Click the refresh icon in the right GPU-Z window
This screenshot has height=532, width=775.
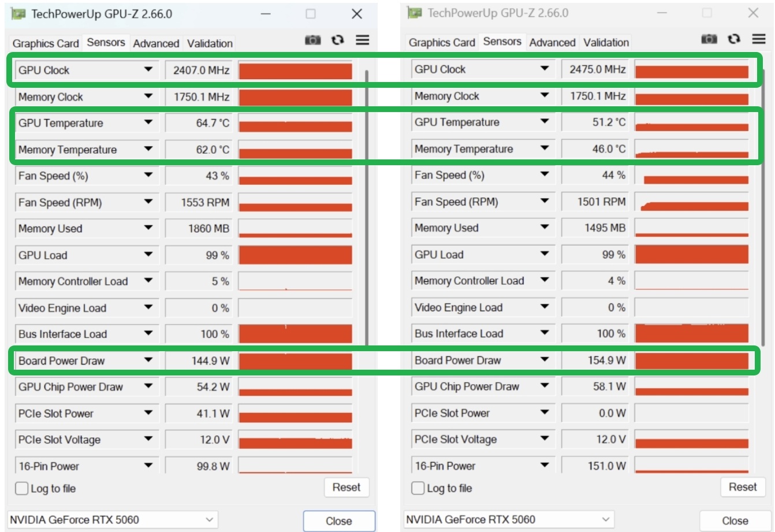pyautogui.click(x=734, y=39)
